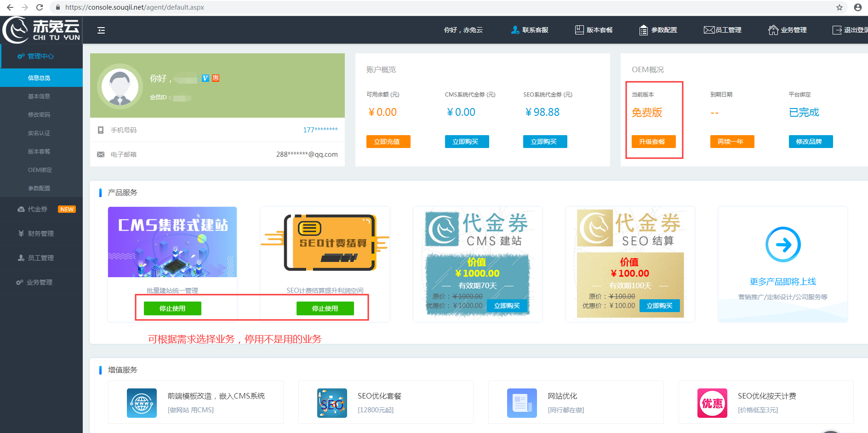Click the 联系客服 customer service icon
Image resolution: width=868 pixels, height=433 pixels.
tap(515, 30)
